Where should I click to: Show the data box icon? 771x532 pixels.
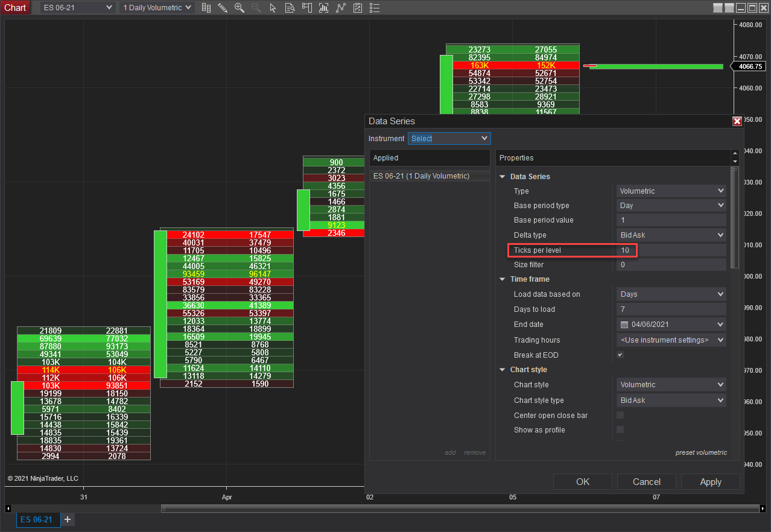[290, 8]
